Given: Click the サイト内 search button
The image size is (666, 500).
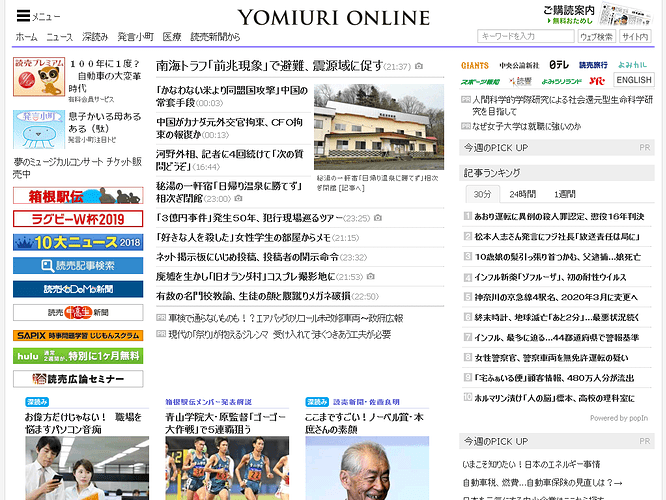Looking at the screenshot, I should [x=635, y=37].
